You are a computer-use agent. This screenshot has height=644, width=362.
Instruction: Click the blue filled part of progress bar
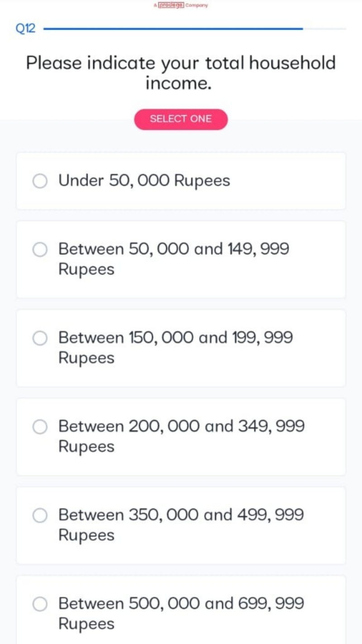[x=173, y=29]
